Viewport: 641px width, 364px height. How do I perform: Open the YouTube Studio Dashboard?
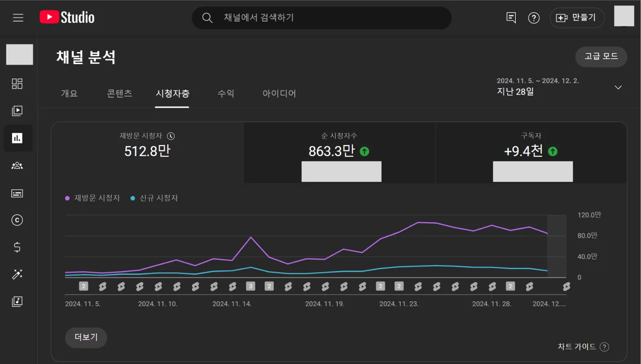tap(18, 84)
